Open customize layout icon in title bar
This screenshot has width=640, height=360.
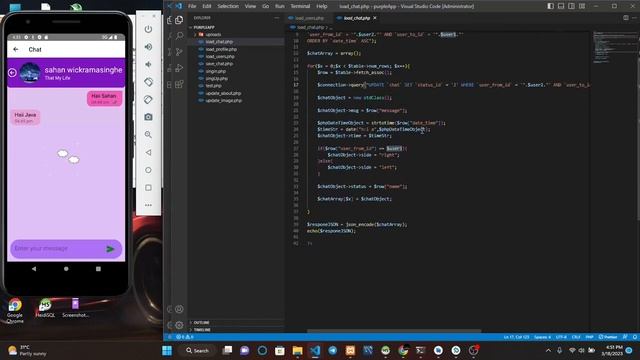coord(582,6)
